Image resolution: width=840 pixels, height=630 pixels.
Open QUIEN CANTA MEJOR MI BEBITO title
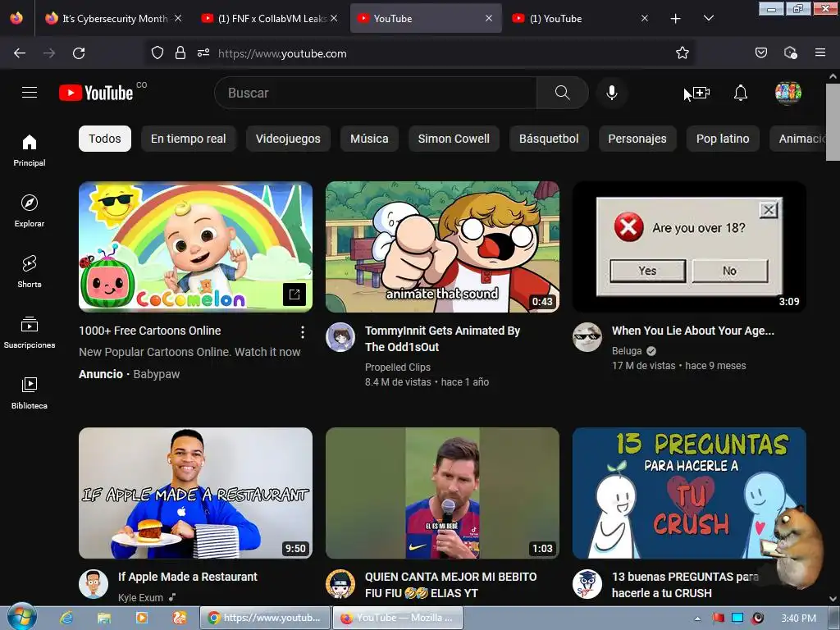pyautogui.click(x=450, y=585)
